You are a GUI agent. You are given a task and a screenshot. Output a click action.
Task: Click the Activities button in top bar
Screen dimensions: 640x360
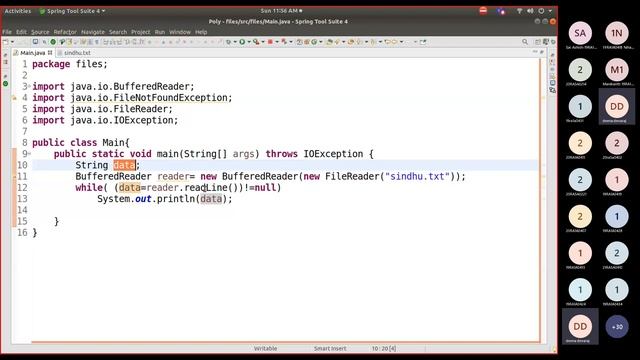tap(18, 11)
